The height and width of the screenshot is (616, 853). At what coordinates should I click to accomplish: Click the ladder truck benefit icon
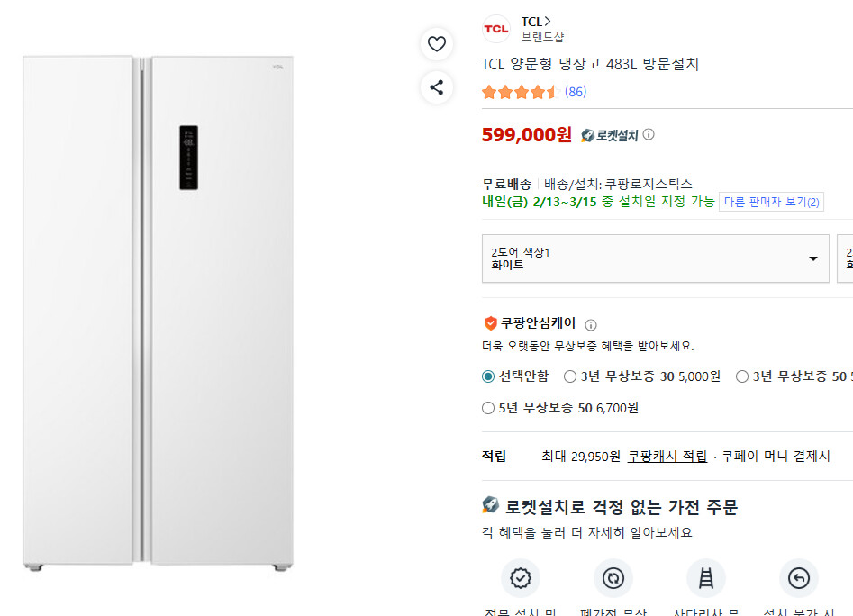tap(706, 578)
